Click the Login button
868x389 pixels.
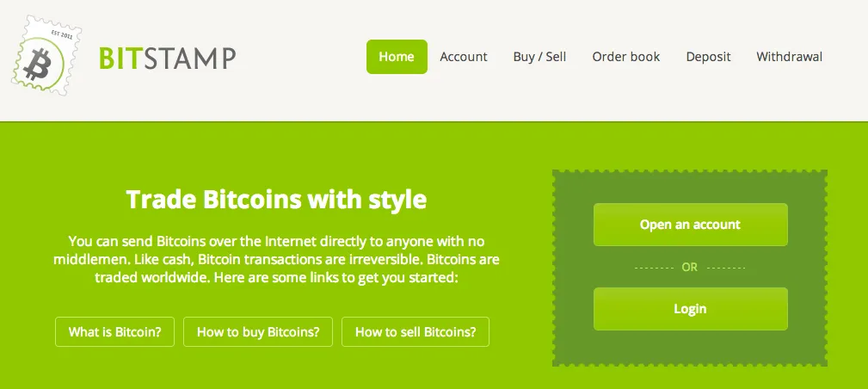point(690,309)
